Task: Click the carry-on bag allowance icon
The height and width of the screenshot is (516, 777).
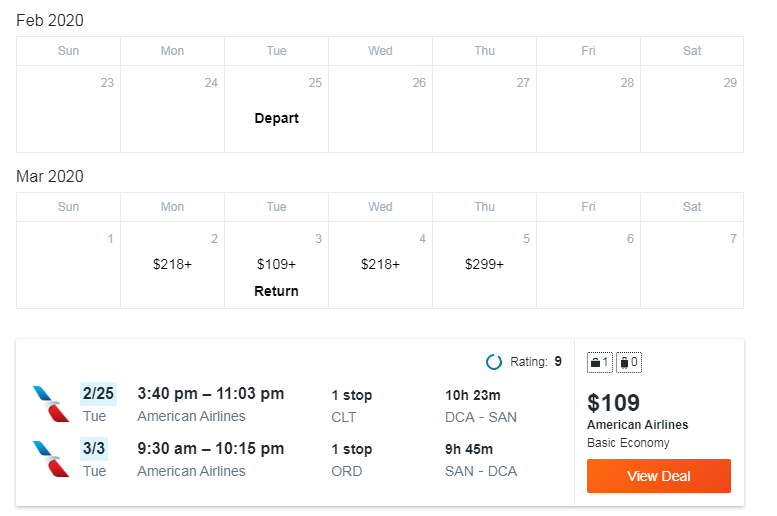Action: 600,362
